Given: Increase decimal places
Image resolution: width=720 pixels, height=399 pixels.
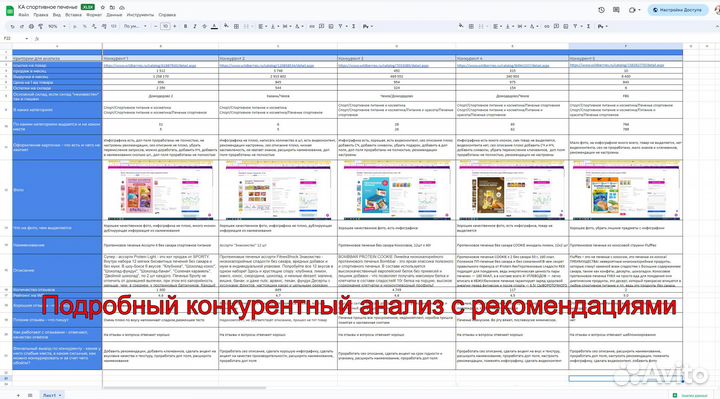Looking at the screenshot, I should 104,27.
